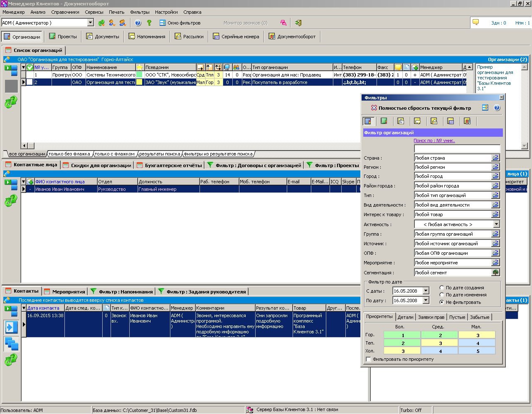
Task: Click the blue question mark help icon in toolbar
Action: tap(138, 23)
